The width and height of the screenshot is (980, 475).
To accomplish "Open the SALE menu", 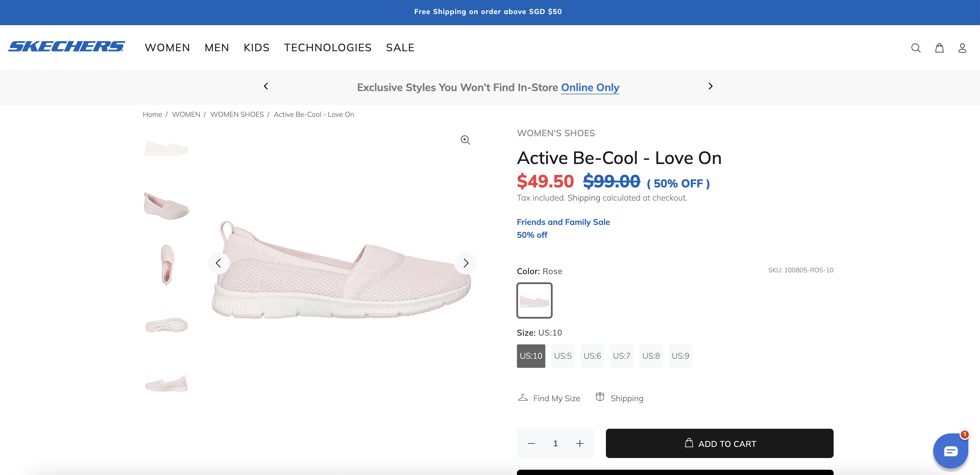I will tap(400, 47).
